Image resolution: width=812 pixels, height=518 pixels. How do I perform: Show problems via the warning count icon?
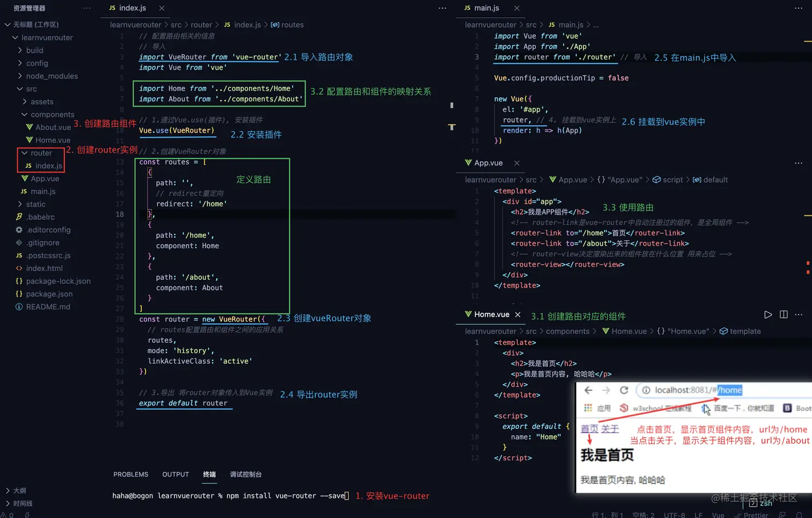6,515
